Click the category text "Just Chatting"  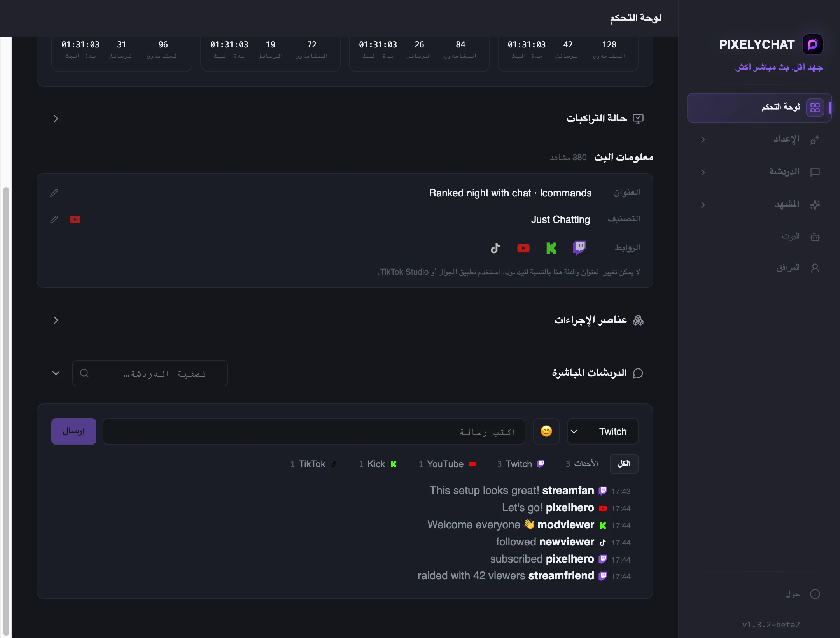561,219
